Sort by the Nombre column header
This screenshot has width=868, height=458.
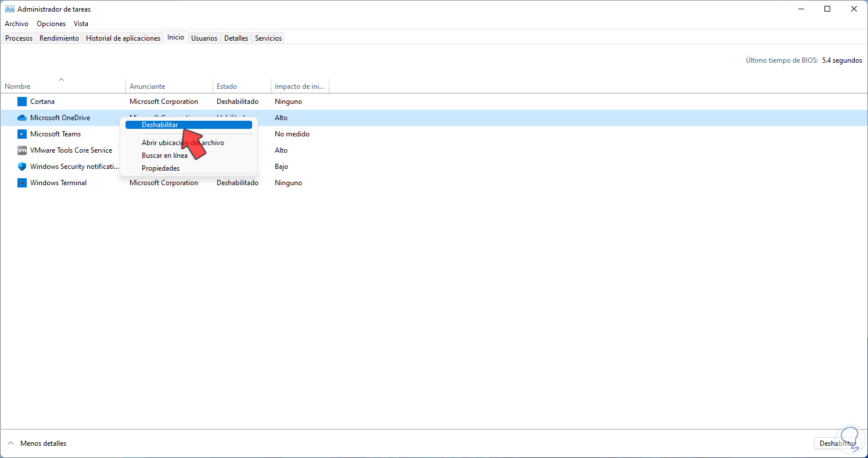pos(63,85)
